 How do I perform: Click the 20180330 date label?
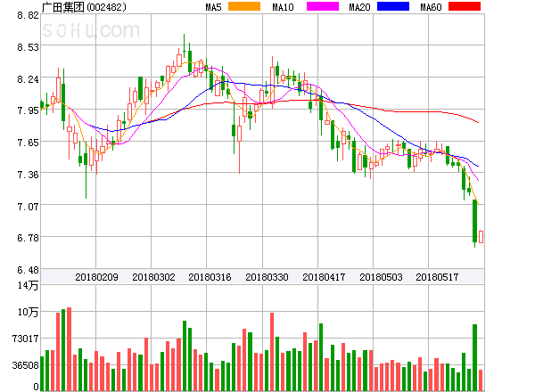click(267, 277)
